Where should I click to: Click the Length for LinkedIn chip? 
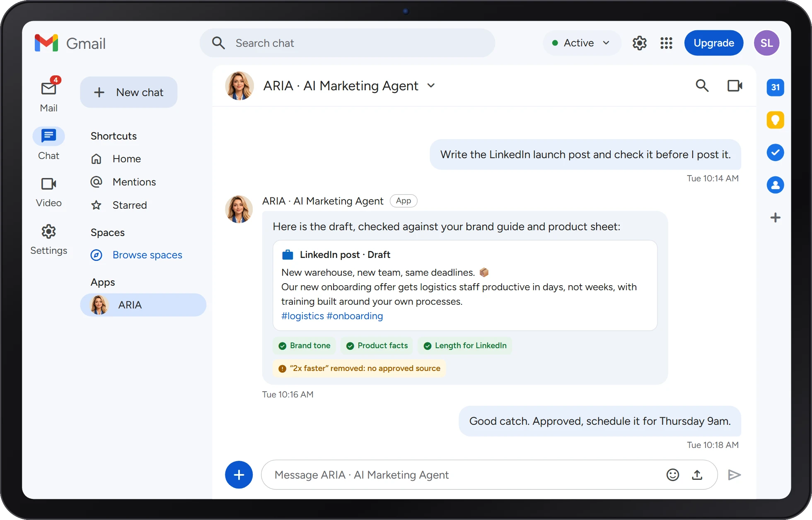(x=465, y=346)
